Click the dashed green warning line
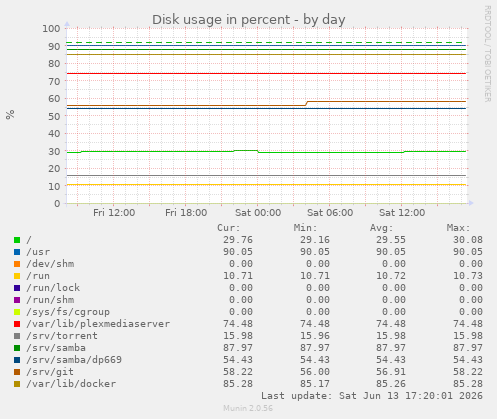 pos(264,43)
